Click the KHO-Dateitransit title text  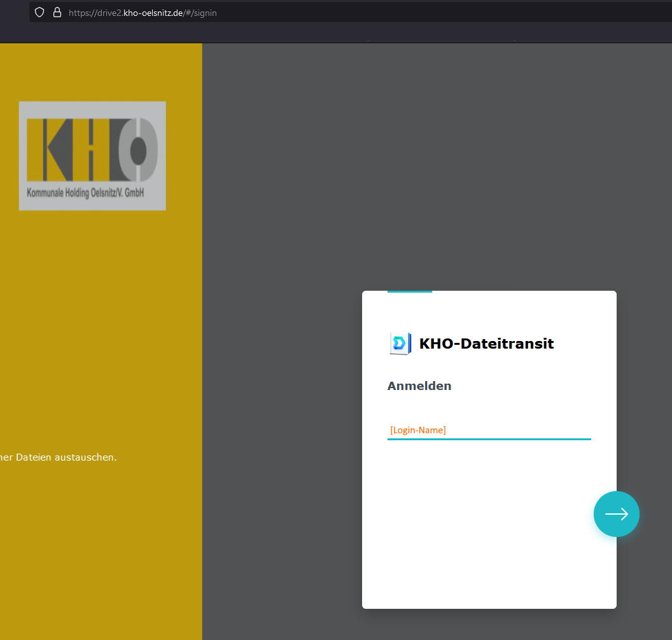point(486,344)
